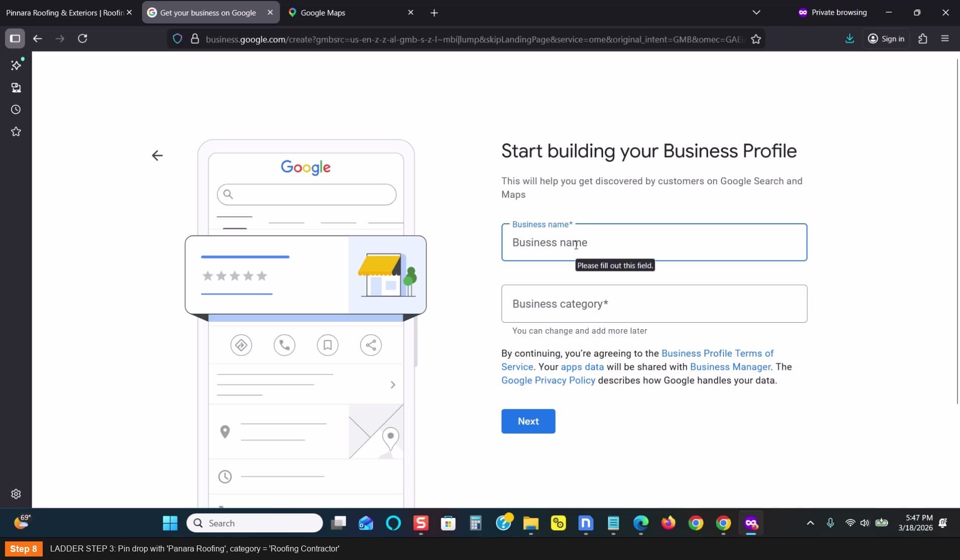Open tracking protection shield icon
Screen dimensions: 960x560
click(x=177, y=39)
